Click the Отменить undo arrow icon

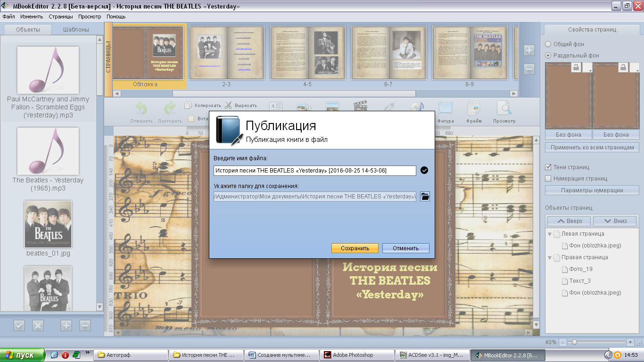pos(141,108)
